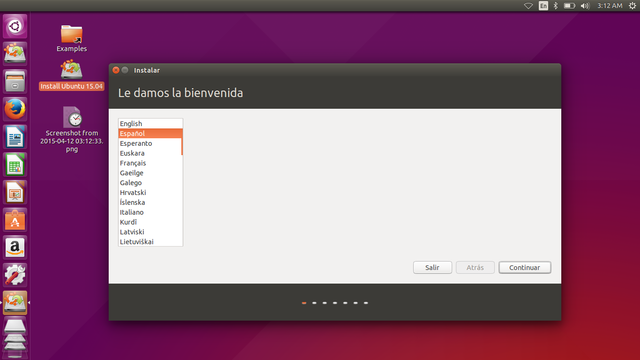The height and width of the screenshot is (360, 640).
Task: Open the sound volume indicator
Action: pos(585,6)
